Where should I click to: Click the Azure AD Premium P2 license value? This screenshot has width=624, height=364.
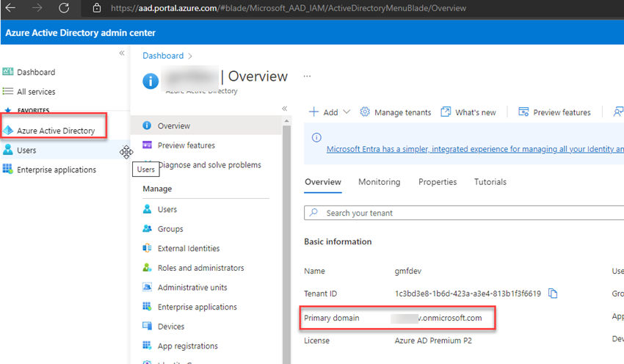click(x=433, y=341)
